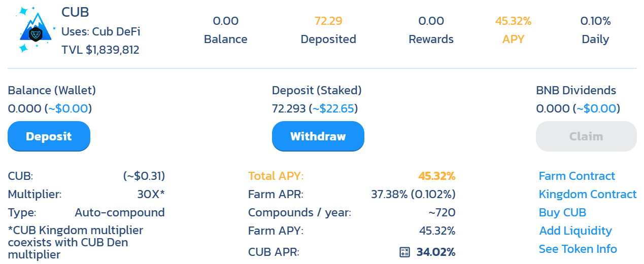
Task: Click the BNB Dividends ~$0.00 value
Action: coord(597,108)
